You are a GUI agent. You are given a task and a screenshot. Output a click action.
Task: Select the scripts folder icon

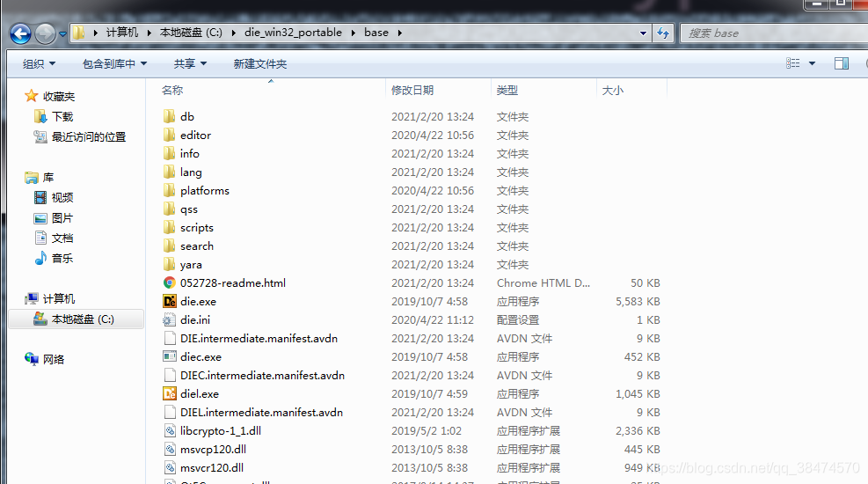[x=170, y=227]
